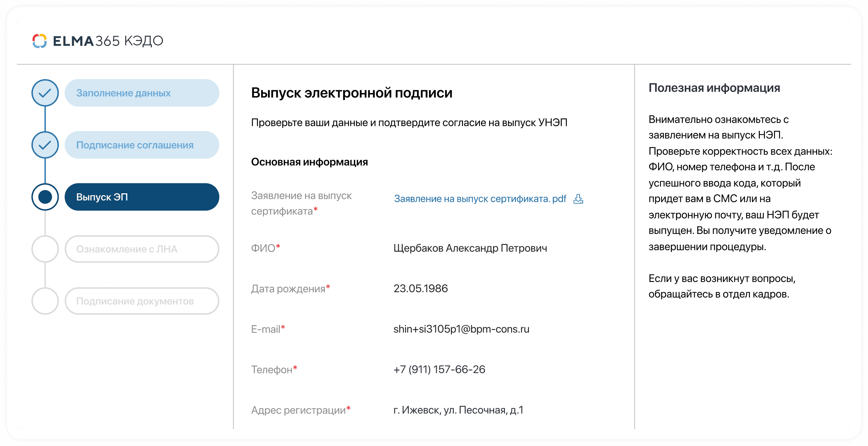Select the Ознакомление с ЛНА step
Viewport: 868px width, 446px height.
(142, 249)
